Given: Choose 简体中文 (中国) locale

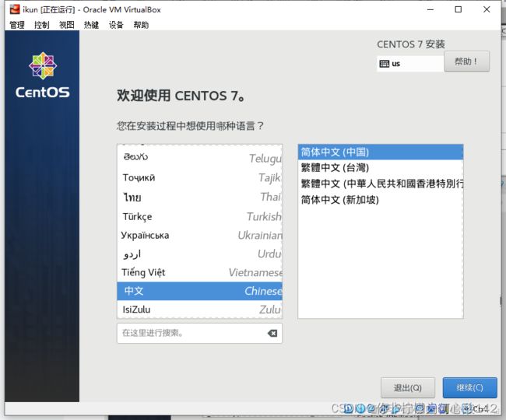Looking at the screenshot, I should click(x=381, y=152).
